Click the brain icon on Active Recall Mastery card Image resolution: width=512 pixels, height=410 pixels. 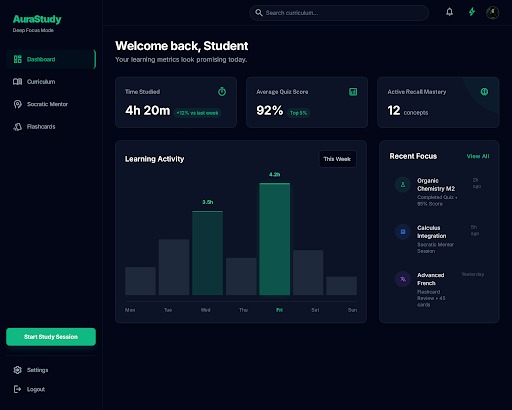tap(484, 91)
